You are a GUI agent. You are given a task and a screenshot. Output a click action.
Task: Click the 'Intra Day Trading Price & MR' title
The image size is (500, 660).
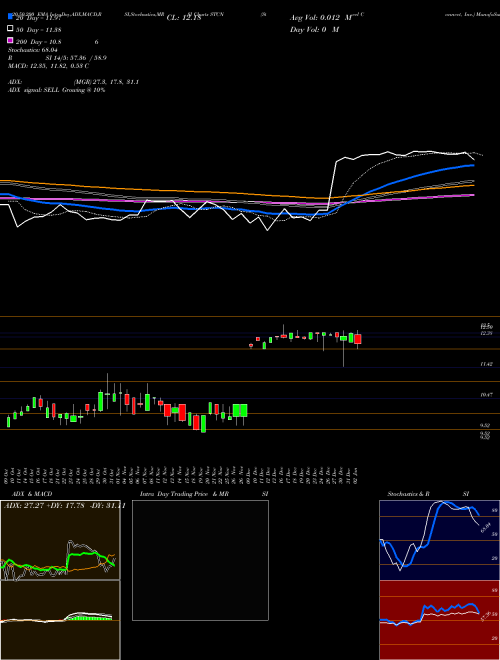[x=184, y=494]
